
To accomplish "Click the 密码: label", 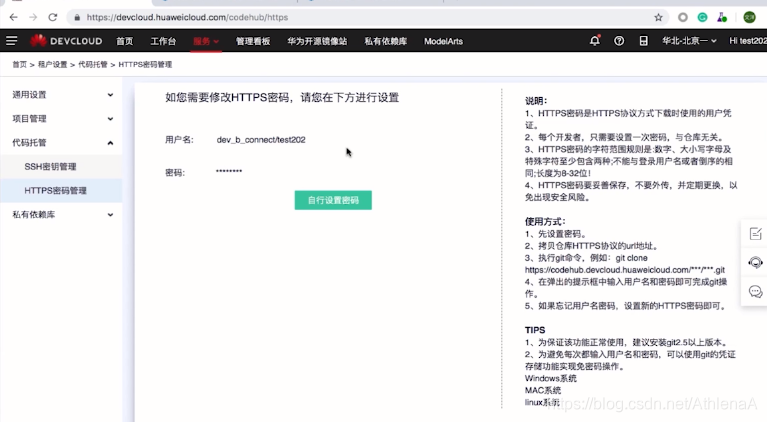I will tap(175, 173).
